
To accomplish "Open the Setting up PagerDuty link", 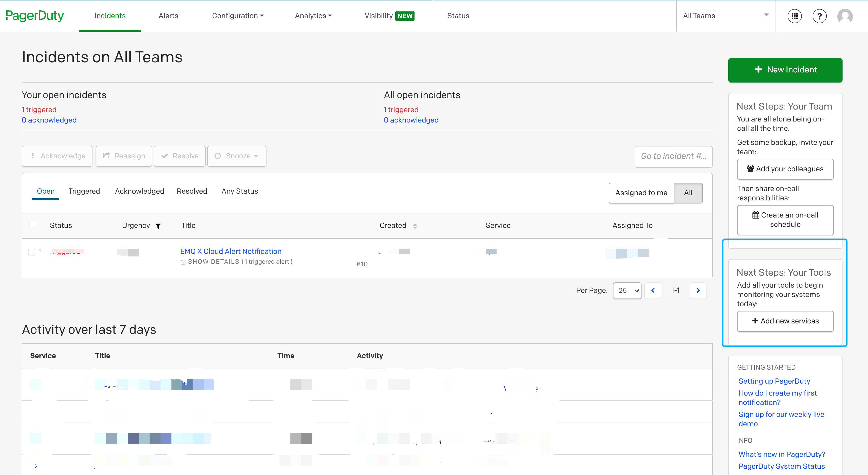I will pos(774,381).
